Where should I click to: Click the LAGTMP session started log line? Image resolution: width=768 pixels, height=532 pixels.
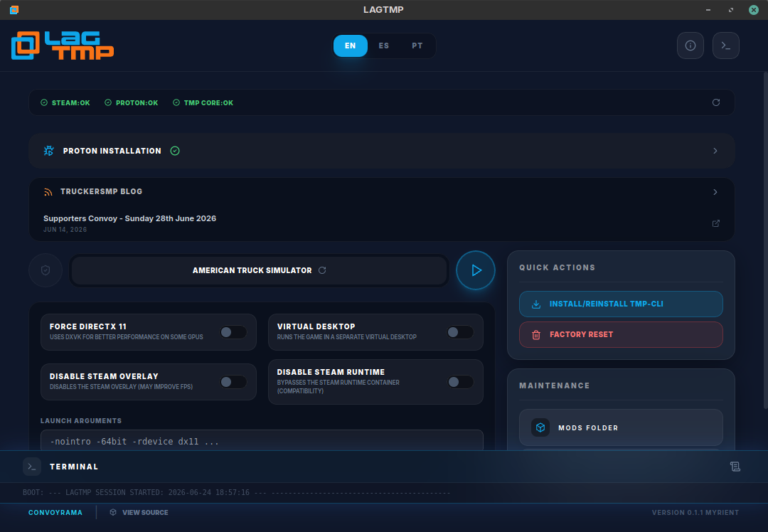(236, 492)
